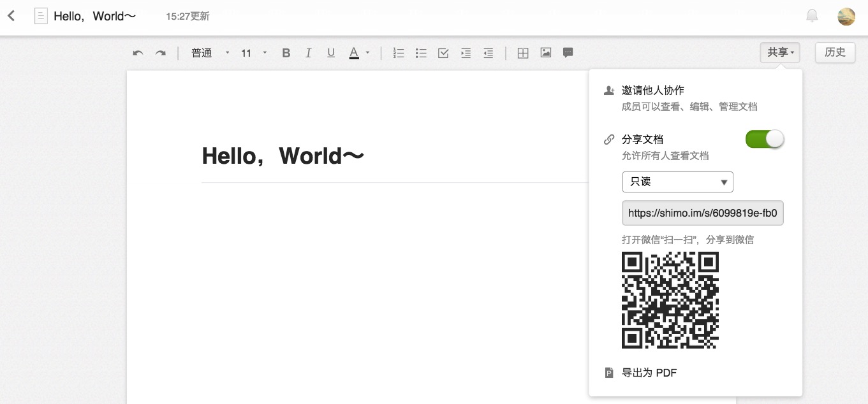
Task: Open the notification bell
Action: click(x=812, y=16)
